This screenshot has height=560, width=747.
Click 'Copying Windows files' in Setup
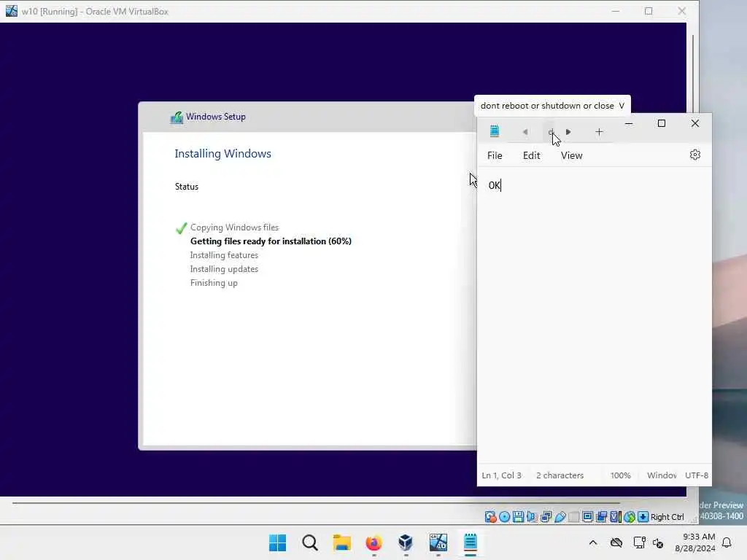(x=234, y=227)
